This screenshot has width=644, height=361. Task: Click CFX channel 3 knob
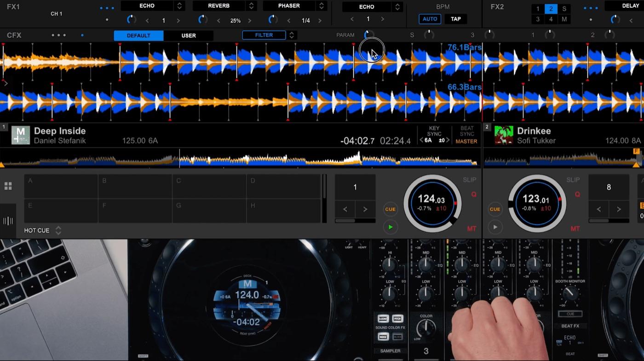tap(489, 35)
